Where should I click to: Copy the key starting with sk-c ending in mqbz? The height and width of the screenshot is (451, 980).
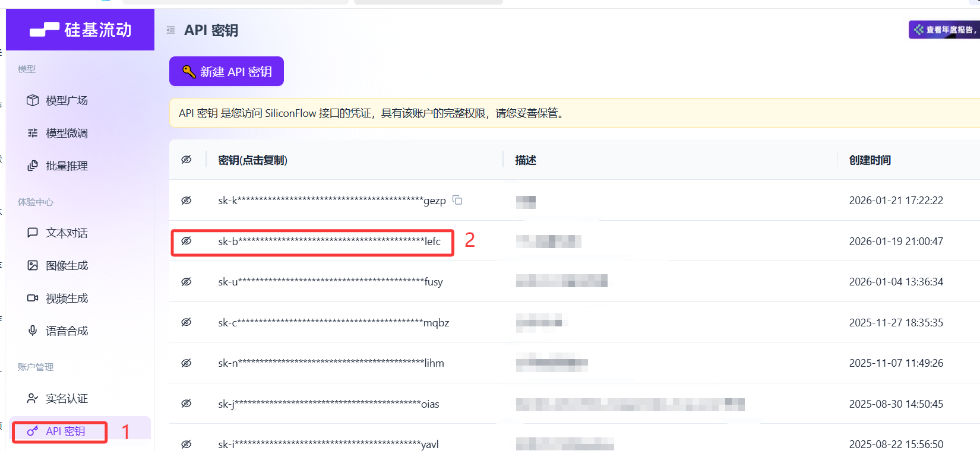pos(334,323)
